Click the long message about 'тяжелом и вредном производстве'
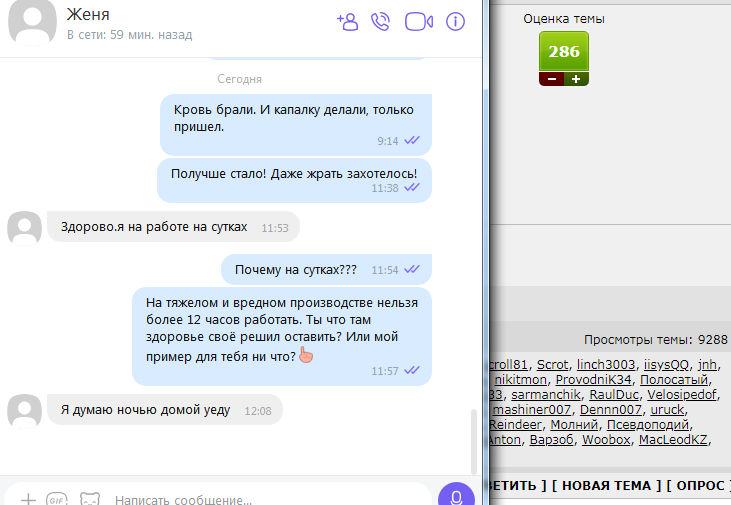 coord(282,337)
